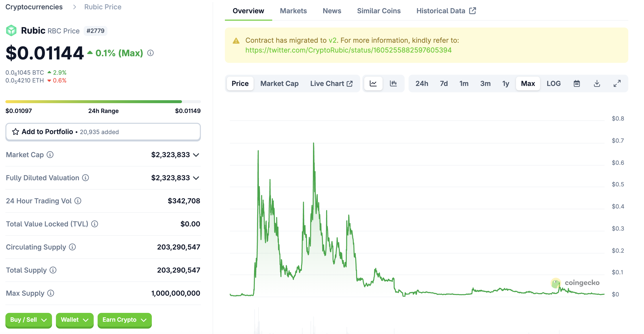Click the 0.0₅4210 ETH price text
The width and height of the screenshot is (644, 334).
point(25,81)
